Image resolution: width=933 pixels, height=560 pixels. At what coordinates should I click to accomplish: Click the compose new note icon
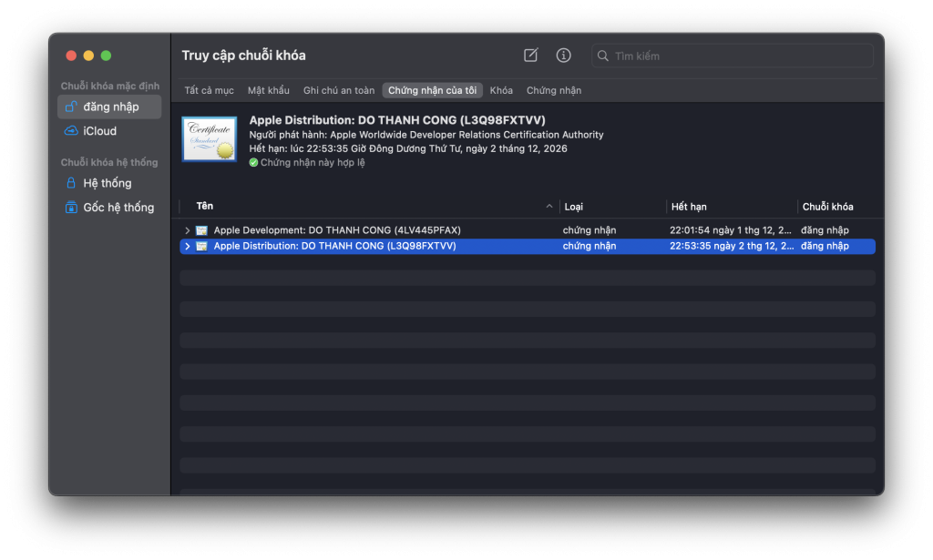pos(531,56)
